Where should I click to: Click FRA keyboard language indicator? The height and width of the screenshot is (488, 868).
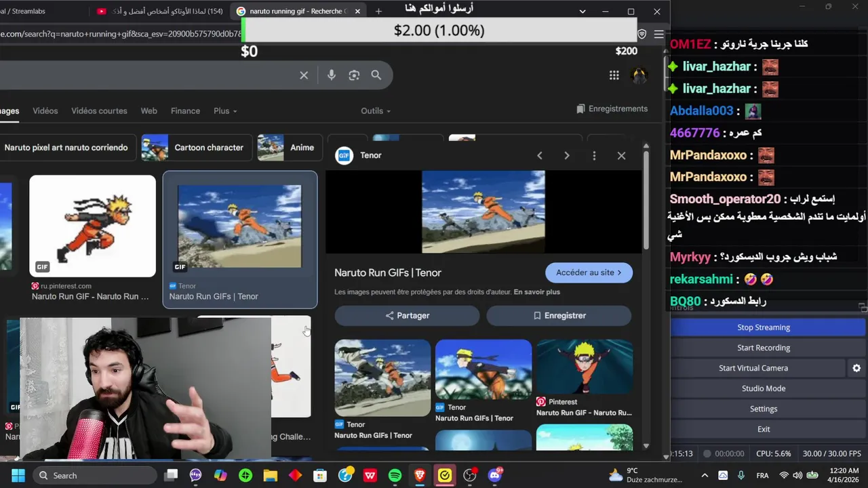click(762, 475)
